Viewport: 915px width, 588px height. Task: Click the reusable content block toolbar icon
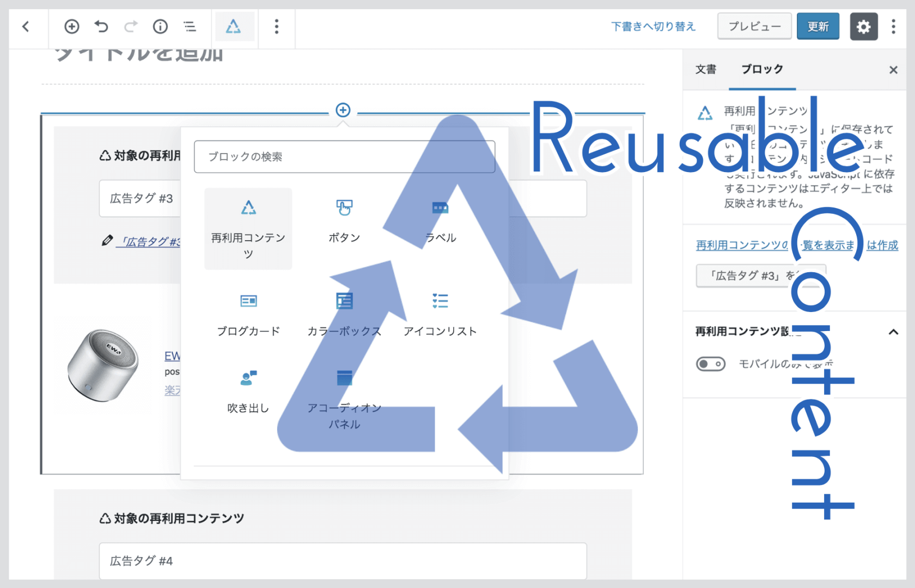click(234, 26)
